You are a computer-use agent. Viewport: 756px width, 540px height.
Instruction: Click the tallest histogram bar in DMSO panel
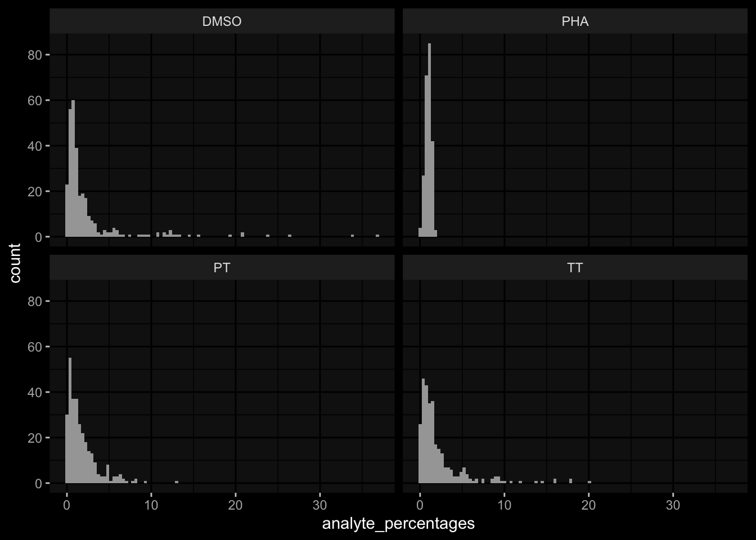click(x=73, y=169)
